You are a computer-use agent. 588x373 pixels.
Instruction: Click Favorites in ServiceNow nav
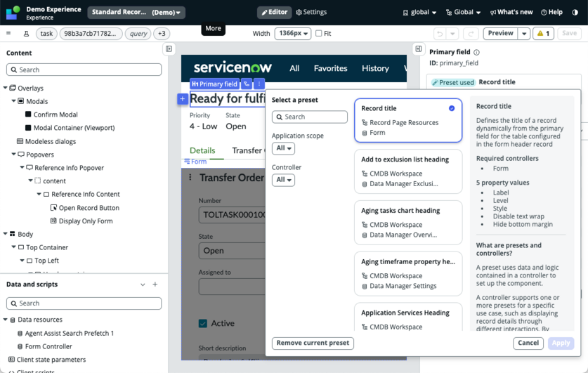point(330,69)
